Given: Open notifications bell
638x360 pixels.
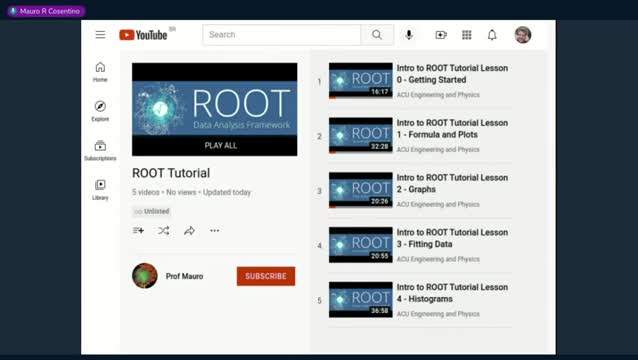Looking at the screenshot, I should 492,35.
